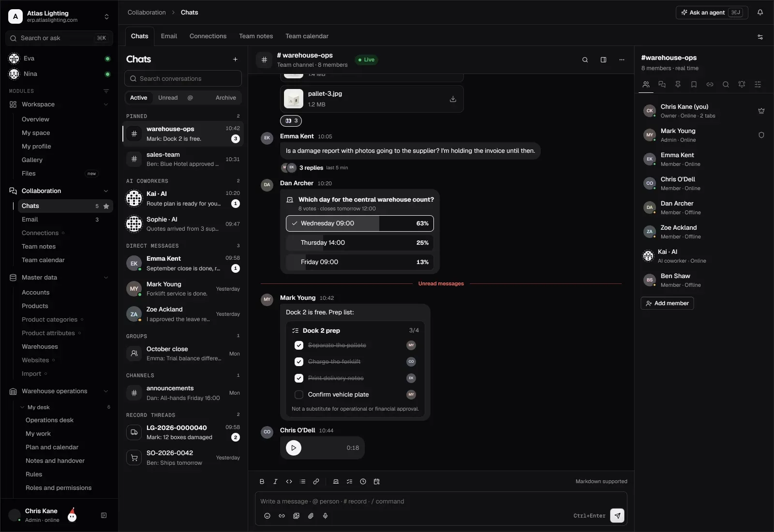The height and width of the screenshot is (532, 774).
Task: Collapse the Master data section
Action: point(106,278)
